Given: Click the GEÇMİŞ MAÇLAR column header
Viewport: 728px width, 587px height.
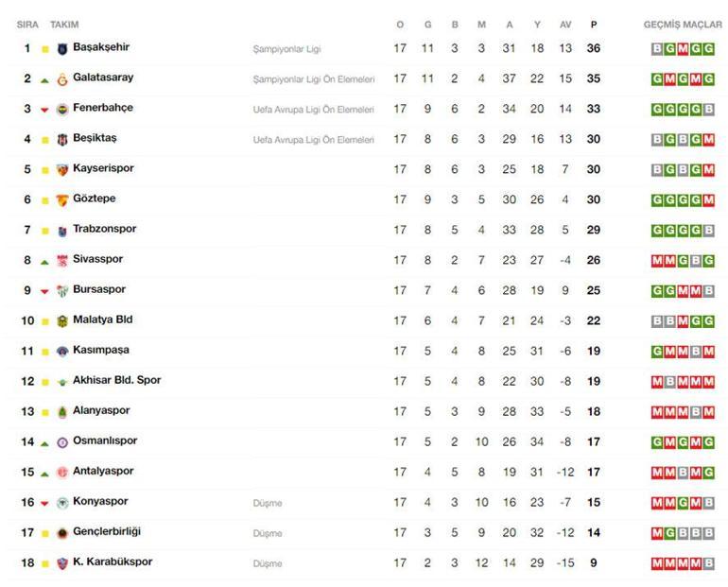Looking at the screenshot, I should pyautogui.click(x=683, y=25).
